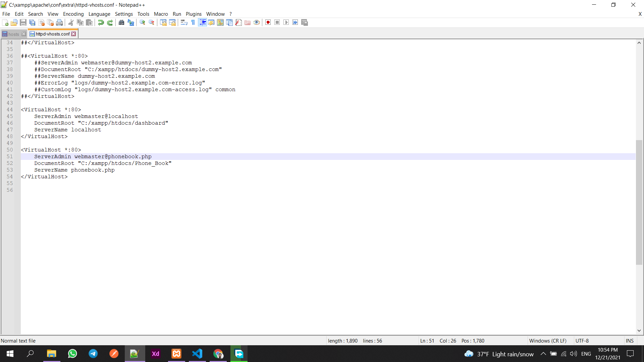Viewport: 644px width, 362px height.
Task: Open the Function List icon
Action: pyautogui.click(x=238, y=22)
